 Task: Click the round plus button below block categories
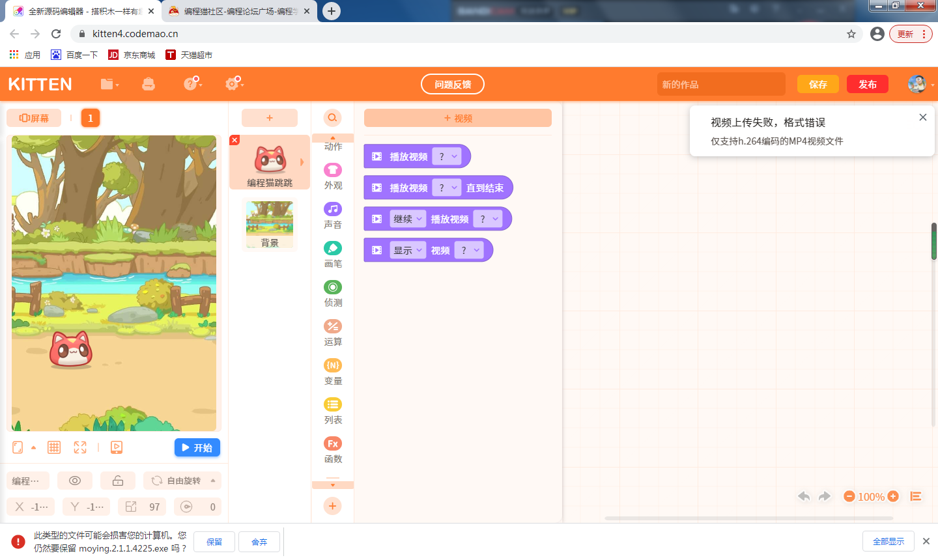coord(332,506)
